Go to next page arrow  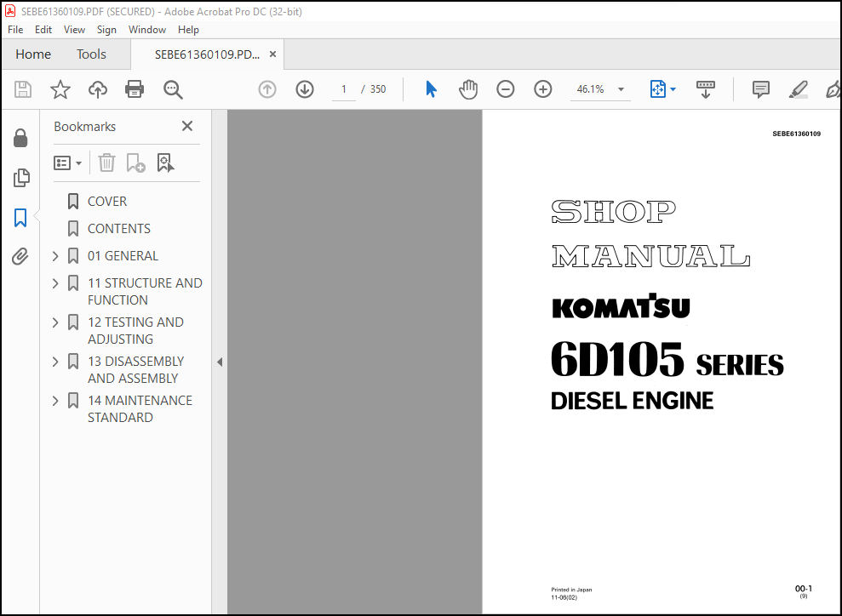coord(305,89)
